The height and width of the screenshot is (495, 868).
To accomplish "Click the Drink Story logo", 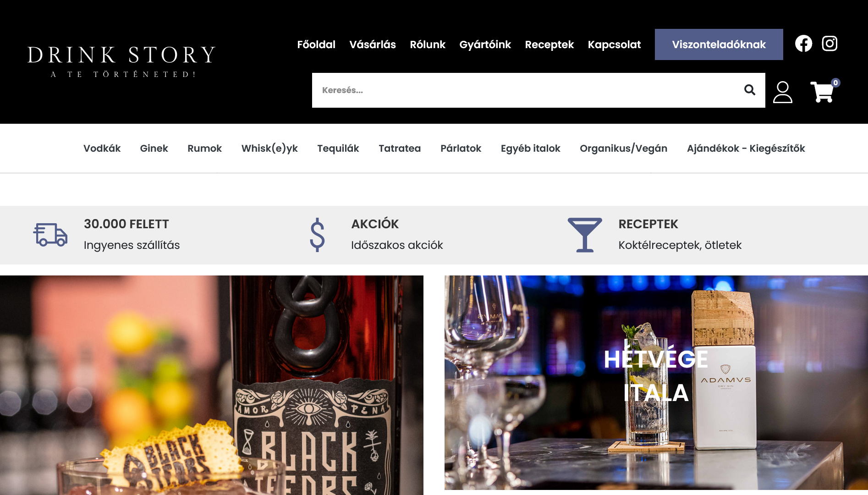I will tap(121, 61).
